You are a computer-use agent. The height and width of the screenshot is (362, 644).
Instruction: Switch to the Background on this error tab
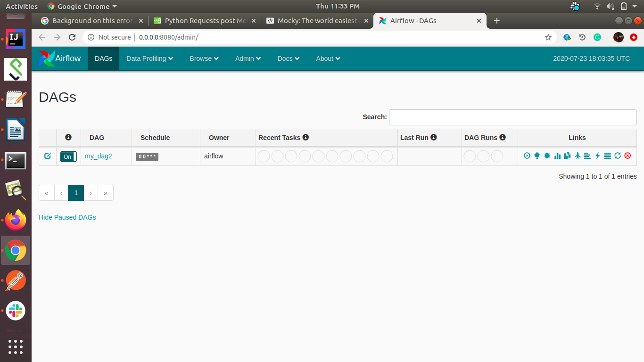click(x=92, y=21)
